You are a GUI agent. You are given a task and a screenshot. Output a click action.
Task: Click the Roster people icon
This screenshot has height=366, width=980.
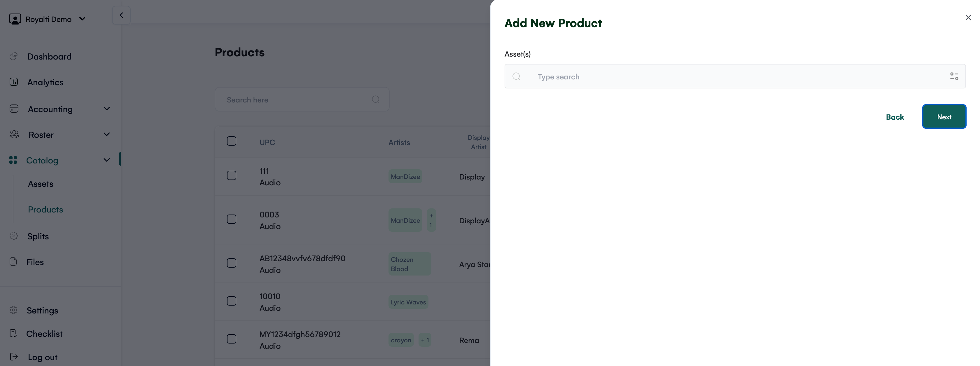pos(14,135)
